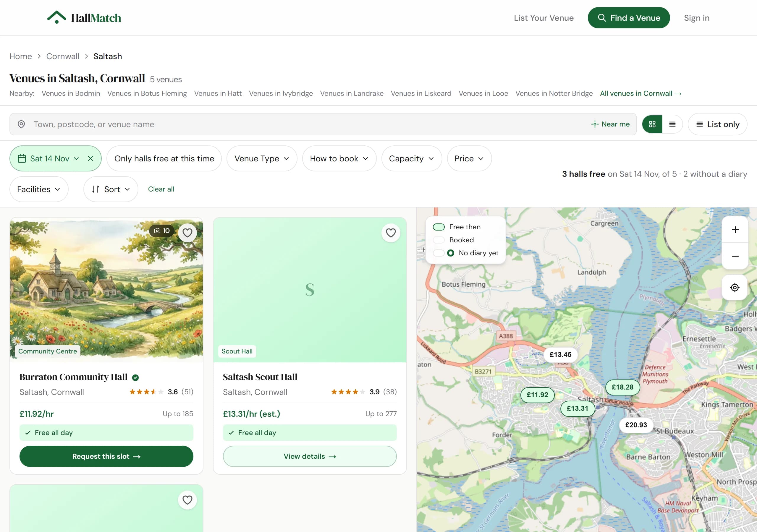Image resolution: width=757 pixels, height=532 pixels.
Task: Go to Home breadcrumb
Action: 20,56
